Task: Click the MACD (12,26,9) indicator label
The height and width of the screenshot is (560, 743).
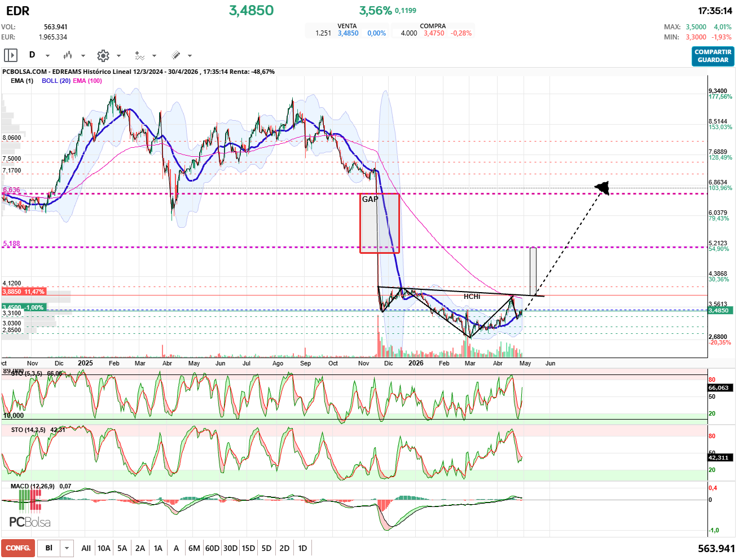Action: [33, 486]
